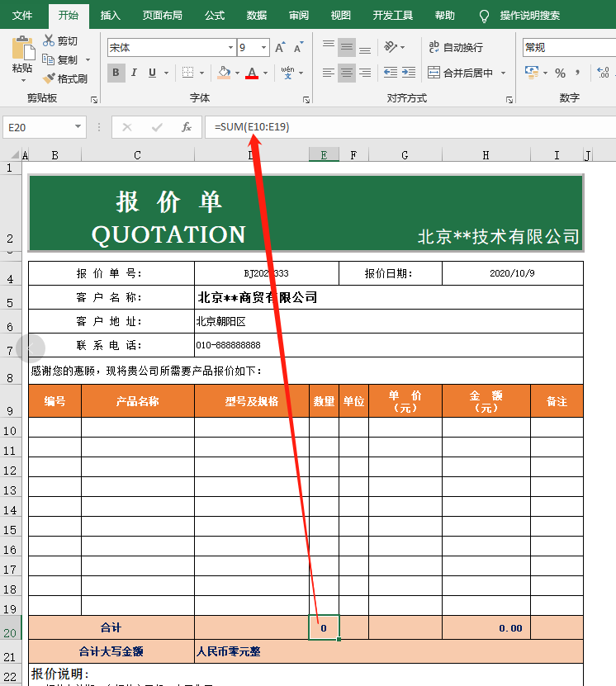The width and height of the screenshot is (616, 686).
Task: Apply percent style format
Action: click(x=560, y=73)
